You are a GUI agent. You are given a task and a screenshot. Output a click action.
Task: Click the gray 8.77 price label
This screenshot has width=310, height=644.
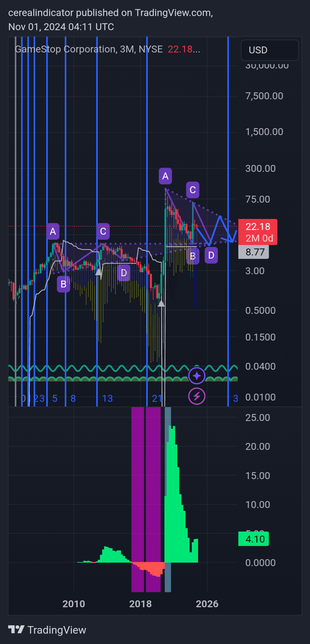click(253, 252)
